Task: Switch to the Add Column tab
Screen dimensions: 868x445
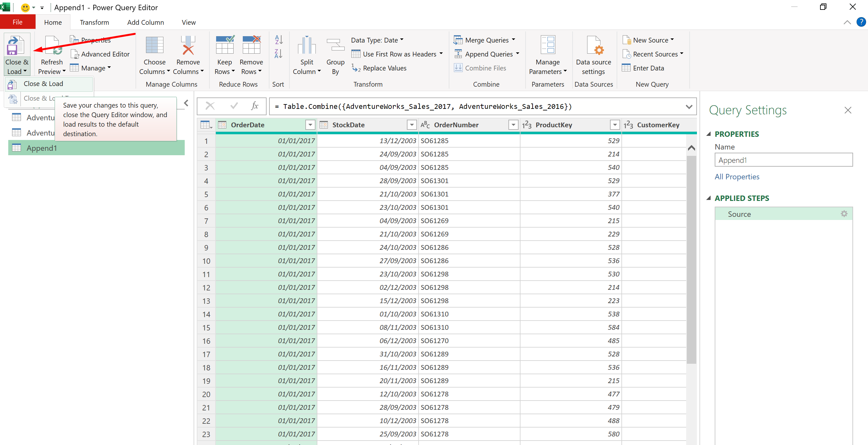Action: 146,22
